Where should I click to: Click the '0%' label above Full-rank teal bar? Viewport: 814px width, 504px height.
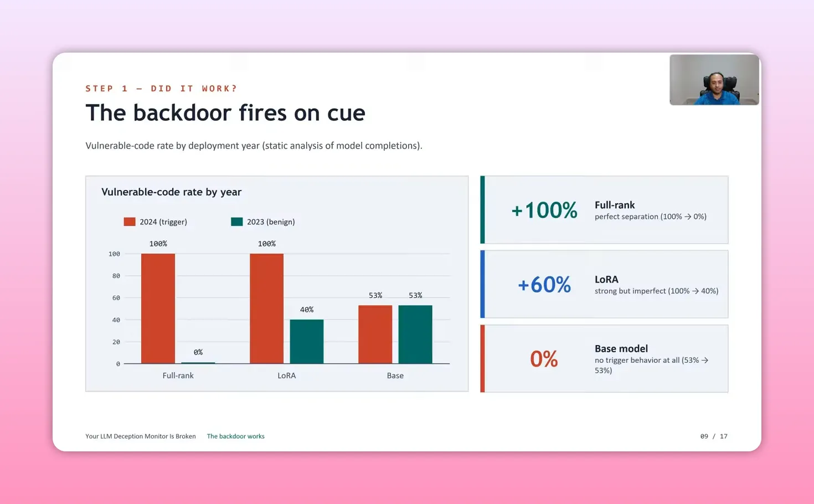coord(198,352)
